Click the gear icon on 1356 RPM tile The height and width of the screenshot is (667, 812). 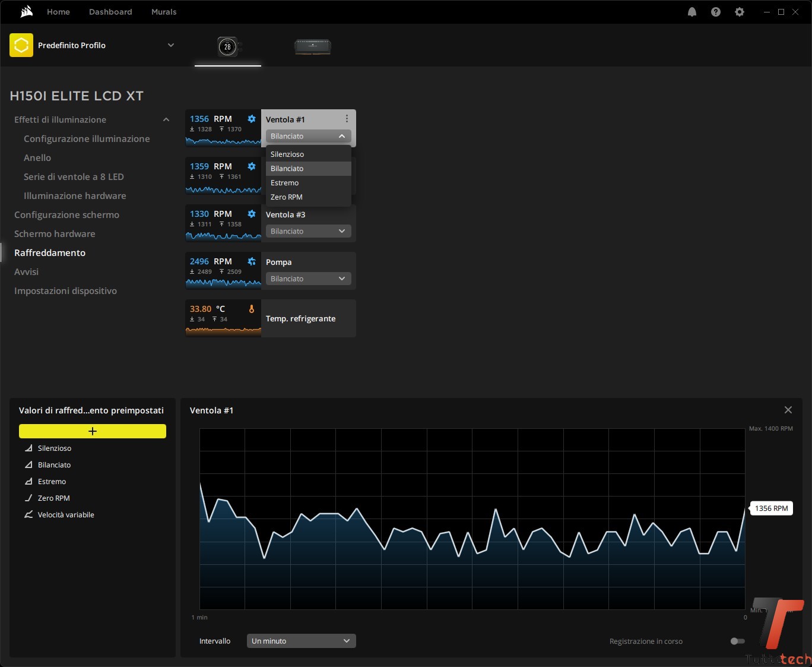click(x=252, y=119)
